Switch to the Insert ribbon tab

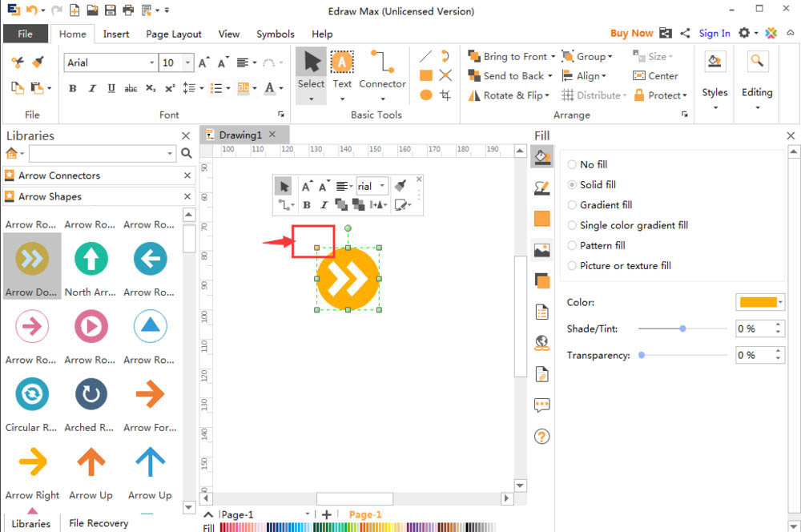pos(116,34)
